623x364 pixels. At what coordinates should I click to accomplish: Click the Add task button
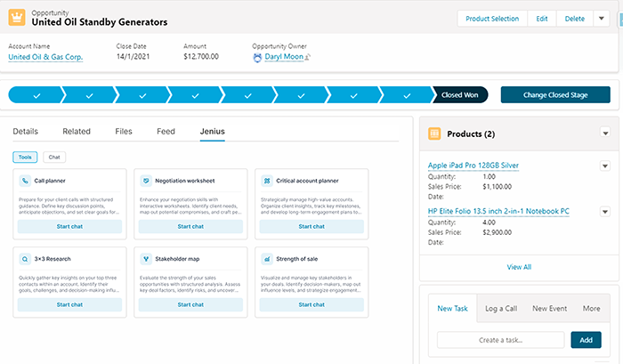(x=586, y=340)
